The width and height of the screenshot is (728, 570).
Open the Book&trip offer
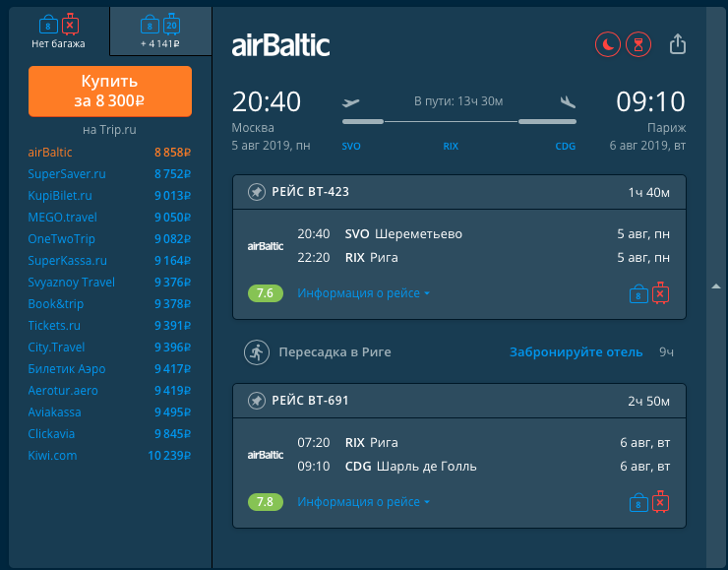(109, 304)
